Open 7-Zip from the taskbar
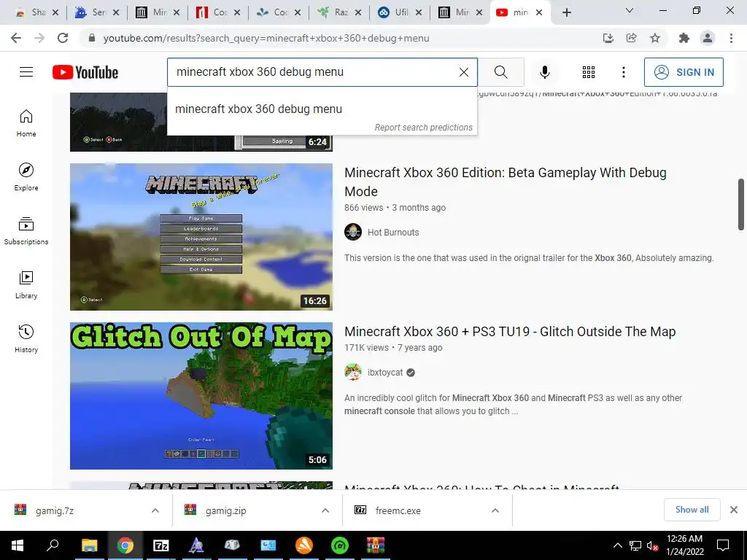 (x=160, y=545)
